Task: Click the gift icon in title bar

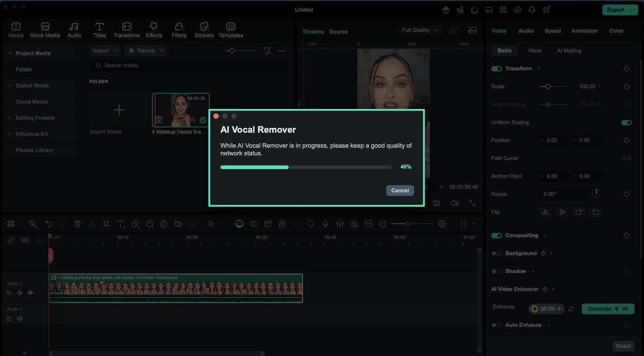Action: click(446, 10)
